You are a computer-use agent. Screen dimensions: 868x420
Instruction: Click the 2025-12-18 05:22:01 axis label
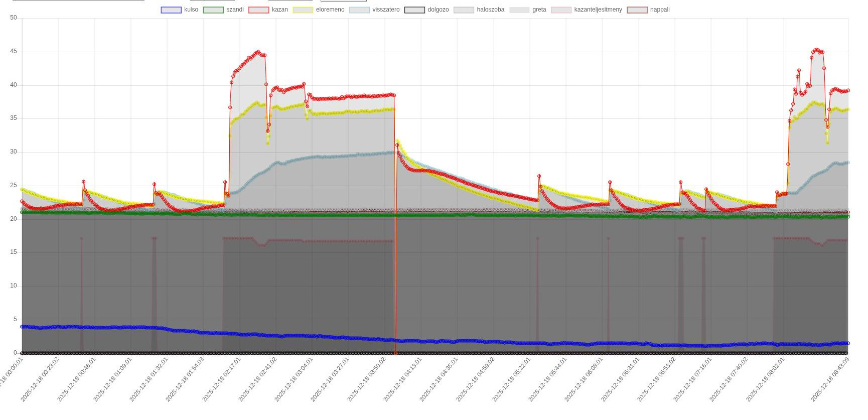(x=512, y=379)
